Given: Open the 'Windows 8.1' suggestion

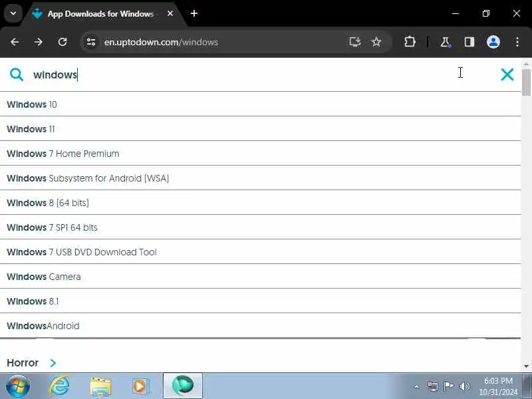Looking at the screenshot, I should tap(260, 301).
